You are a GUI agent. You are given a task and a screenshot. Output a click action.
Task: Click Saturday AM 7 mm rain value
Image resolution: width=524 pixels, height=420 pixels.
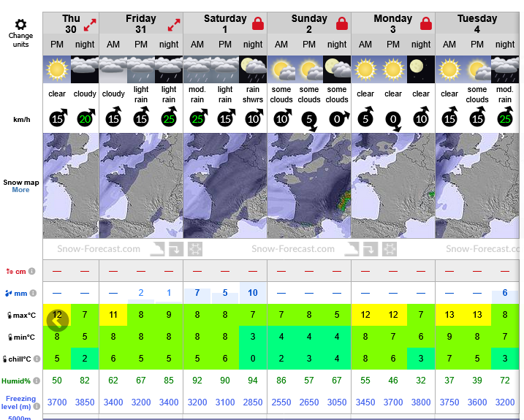point(197,293)
